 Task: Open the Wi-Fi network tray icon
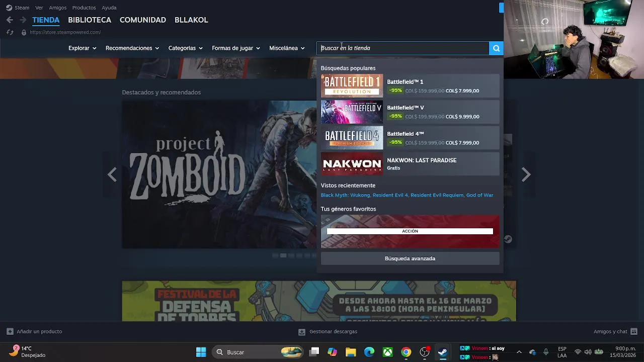click(x=578, y=352)
